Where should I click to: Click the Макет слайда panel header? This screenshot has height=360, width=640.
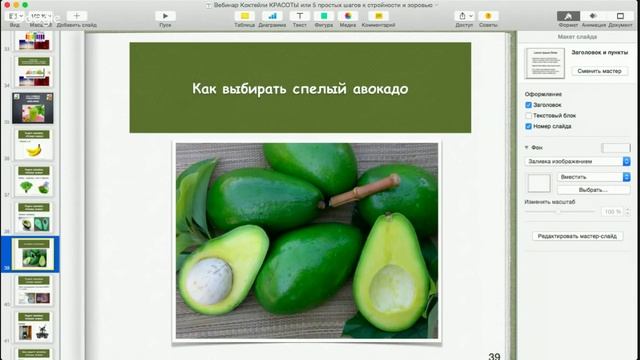577,37
